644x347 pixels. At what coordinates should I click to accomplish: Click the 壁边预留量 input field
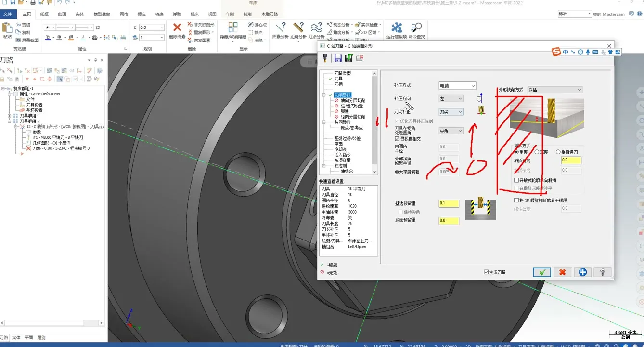[x=449, y=204]
